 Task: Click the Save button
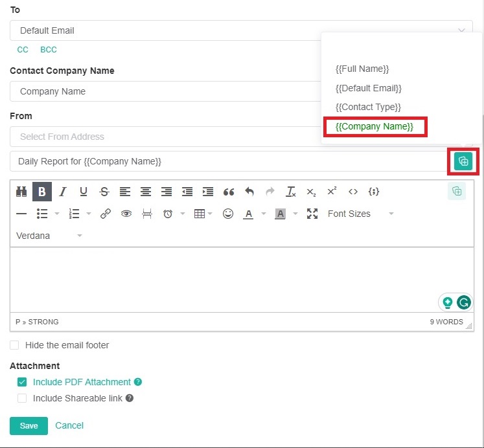(x=29, y=425)
